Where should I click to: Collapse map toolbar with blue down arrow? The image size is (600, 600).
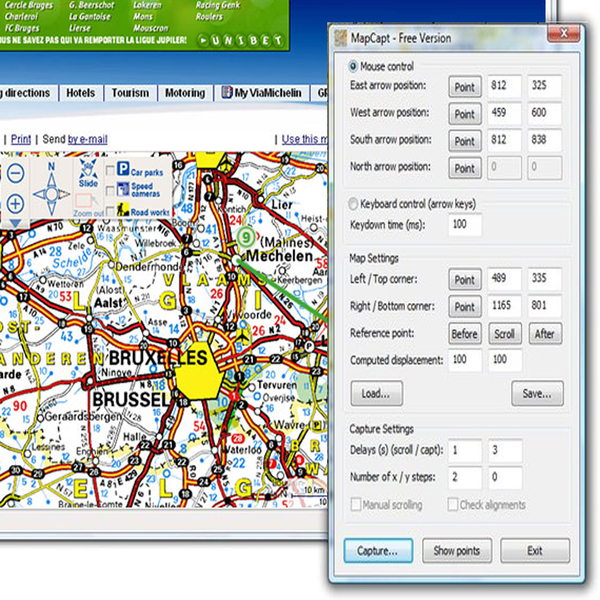(x=15, y=223)
